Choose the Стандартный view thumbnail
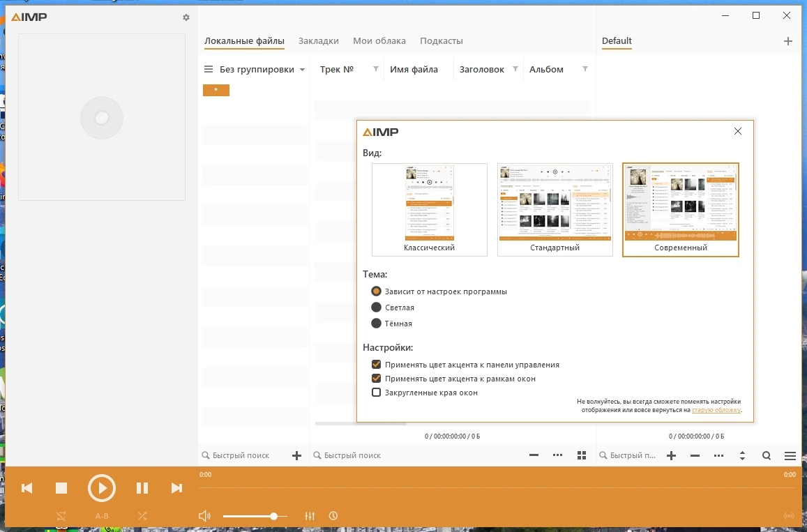Screen dimensions: 807x532 pos(555,209)
